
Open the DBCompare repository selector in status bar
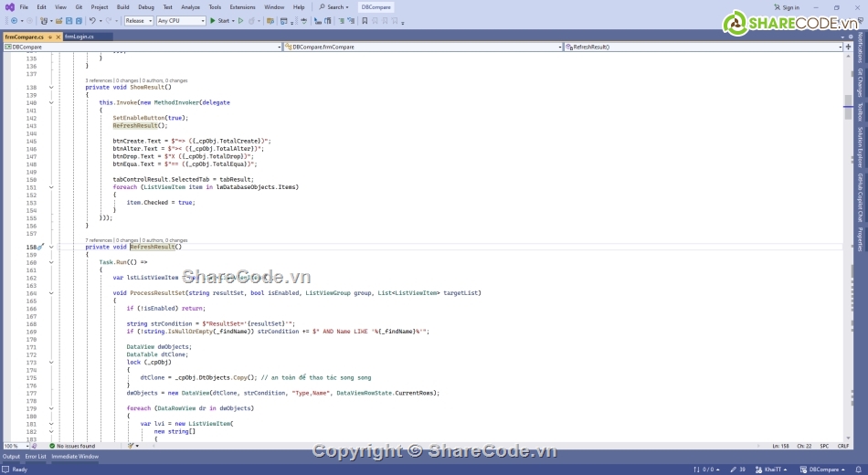[822, 470]
